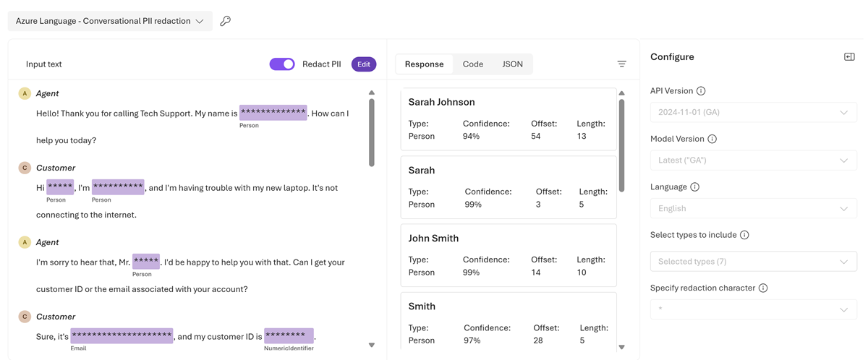Select the Sarah Johnson entity card

[509, 119]
